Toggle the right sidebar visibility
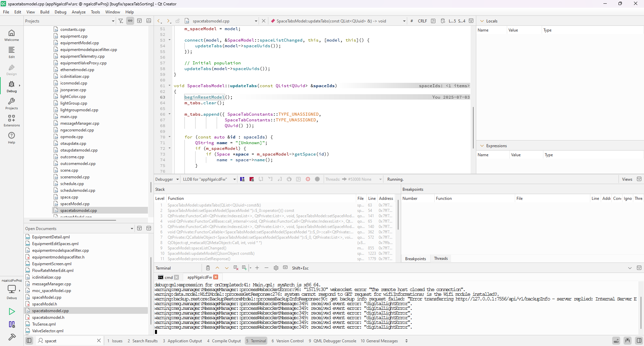The height and width of the screenshot is (346, 644). click(639, 341)
